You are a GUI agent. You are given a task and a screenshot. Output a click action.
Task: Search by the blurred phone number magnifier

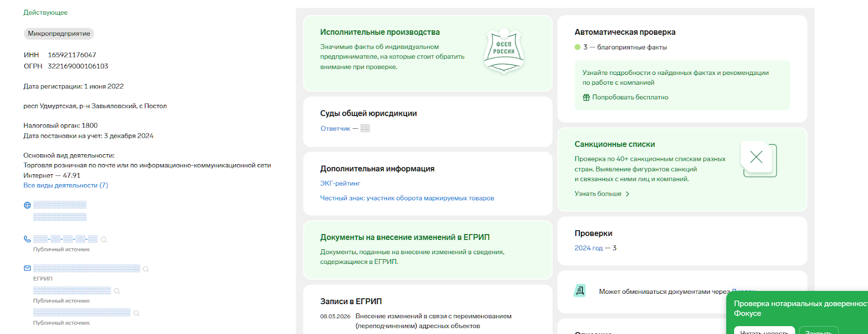(104, 240)
